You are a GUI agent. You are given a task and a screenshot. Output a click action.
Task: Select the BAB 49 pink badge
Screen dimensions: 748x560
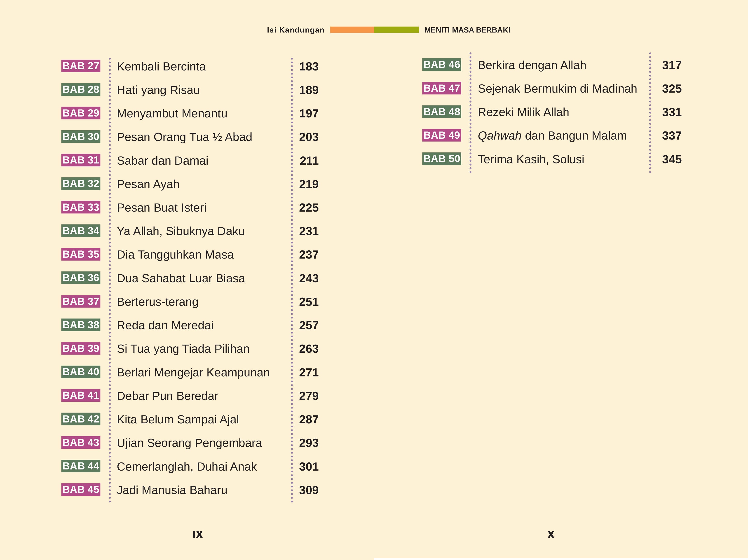coord(441,135)
